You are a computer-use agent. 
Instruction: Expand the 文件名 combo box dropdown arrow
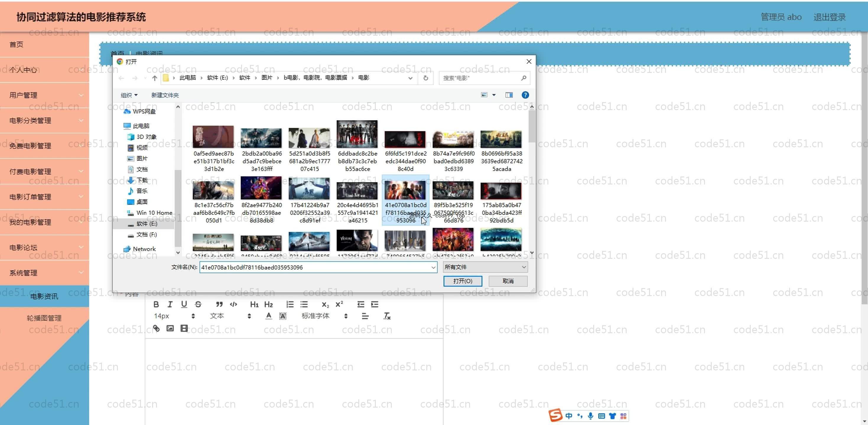433,267
